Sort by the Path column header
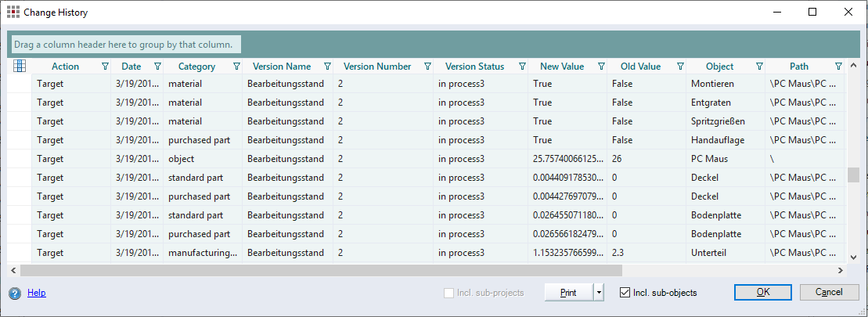Screen dimensions: 868x317 coord(798,67)
